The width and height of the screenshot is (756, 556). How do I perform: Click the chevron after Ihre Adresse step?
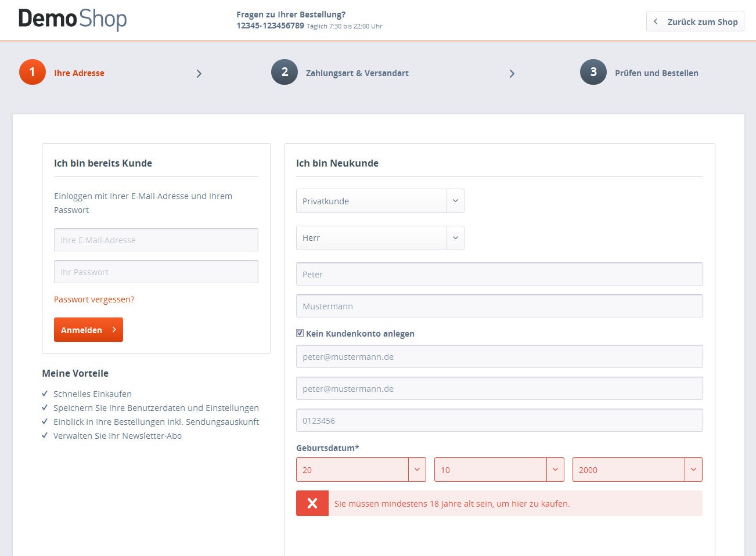[x=199, y=74]
